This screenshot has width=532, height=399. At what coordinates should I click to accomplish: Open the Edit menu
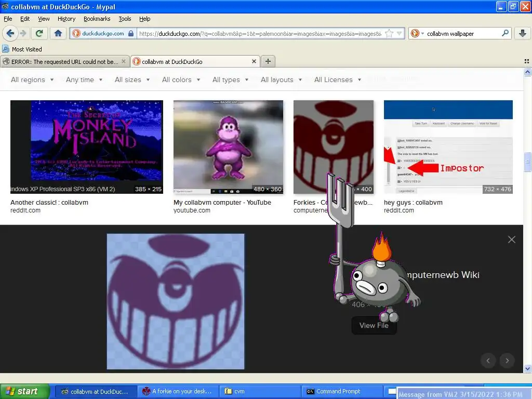click(x=25, y=19)
